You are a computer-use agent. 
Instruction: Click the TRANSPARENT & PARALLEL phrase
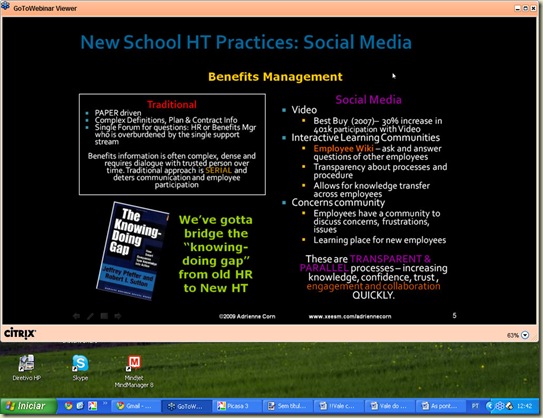365,263
